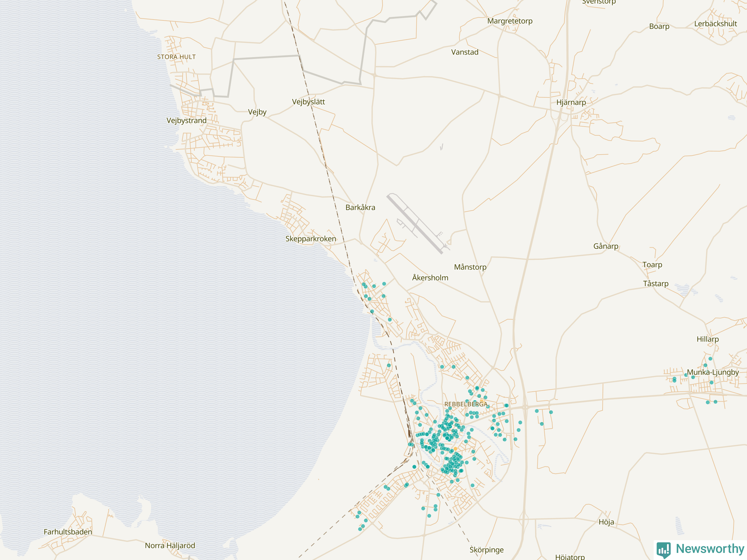Click the Hillarp place label

click(x=708, y=339)
